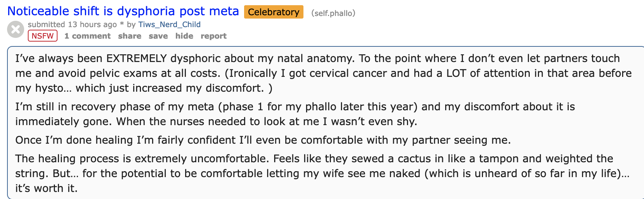The image size is (644, 199).
Task: Collapse the post with the gray X icon
Action: (x=16, y=29)
